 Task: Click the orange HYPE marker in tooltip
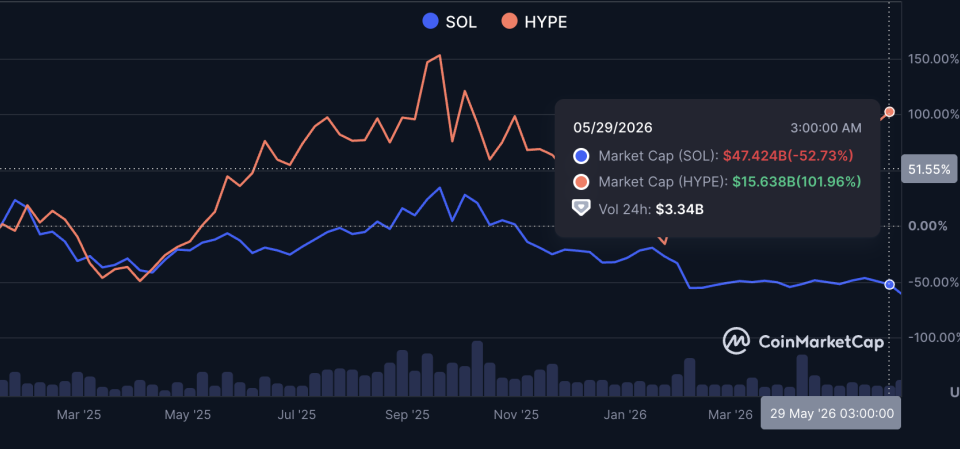tap(581, 182)
